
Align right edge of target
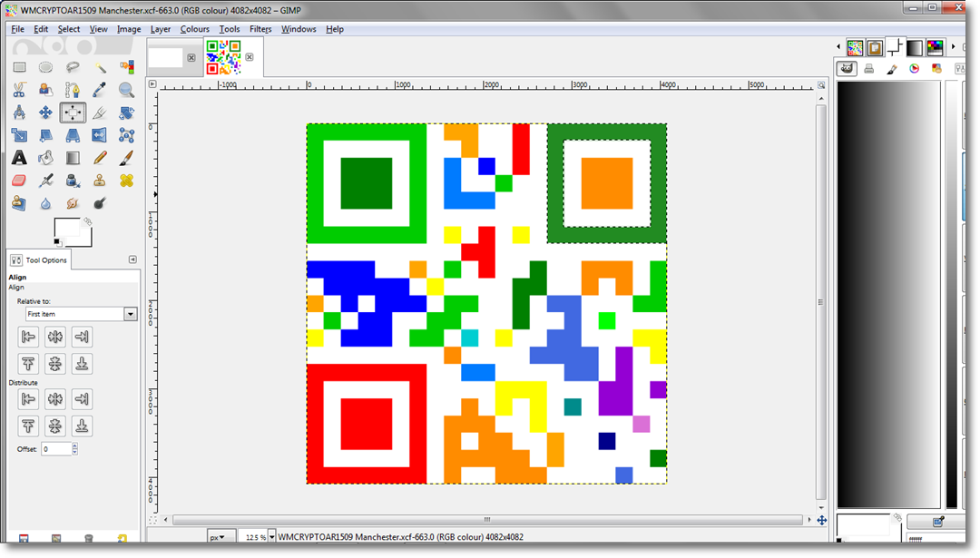(x=82, y=337)
